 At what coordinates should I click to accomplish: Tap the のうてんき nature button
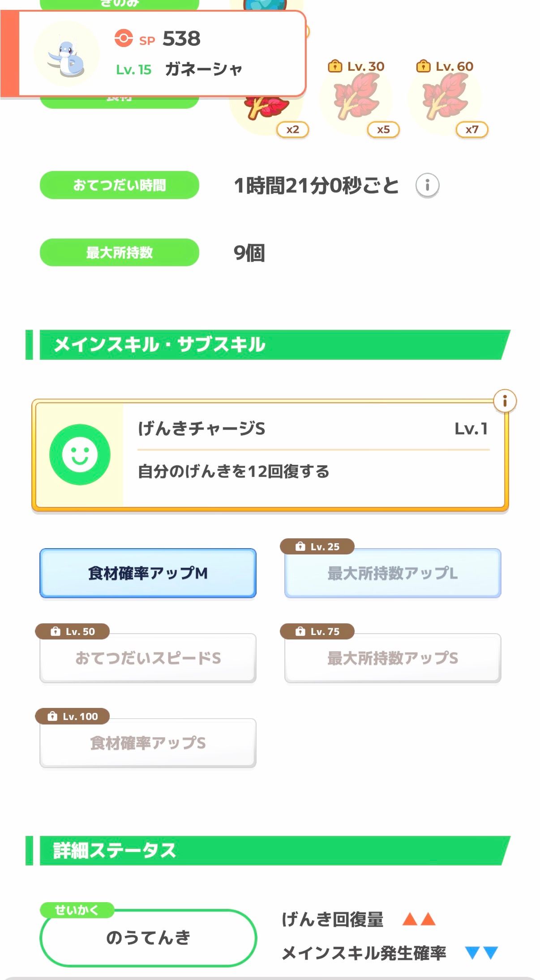click(x=148, y=937)
